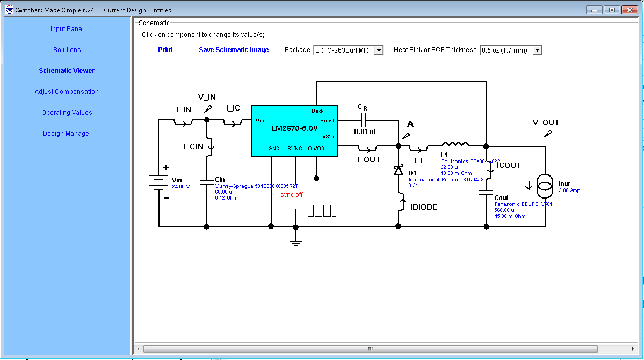
Task: Minimize the Switchers Made Simple window
Action: (594, 10)
